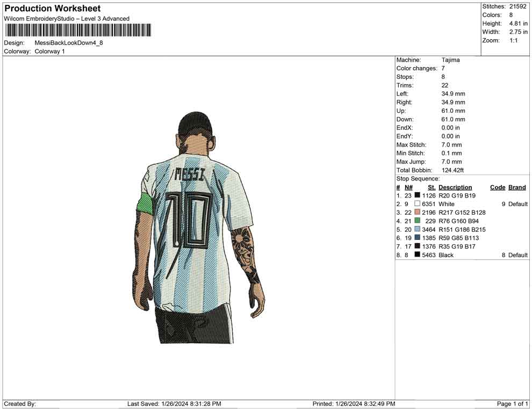Click the dark blue swatch R59 G85 B113
532x409 pixels.
(418, 237)
